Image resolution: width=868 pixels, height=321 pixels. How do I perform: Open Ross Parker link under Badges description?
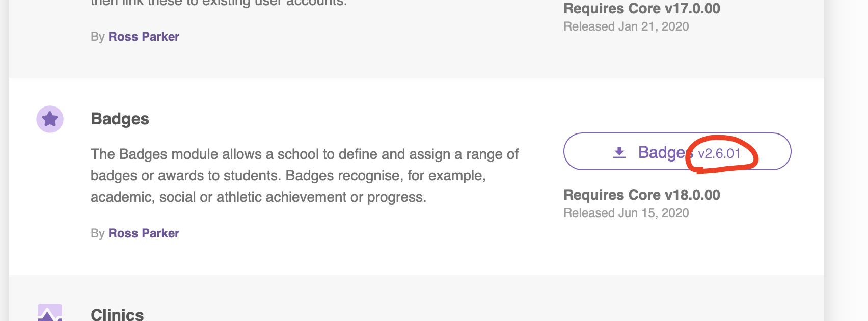point(144,233)
